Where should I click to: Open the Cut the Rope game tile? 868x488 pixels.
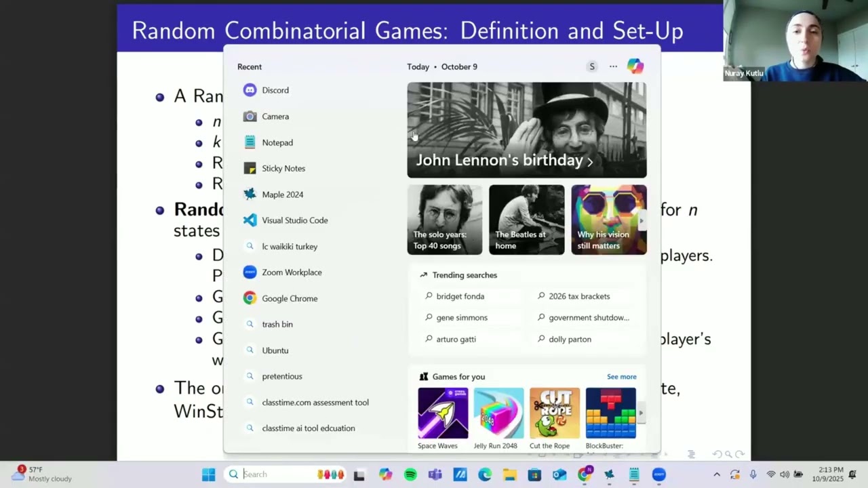coord(555,419)
